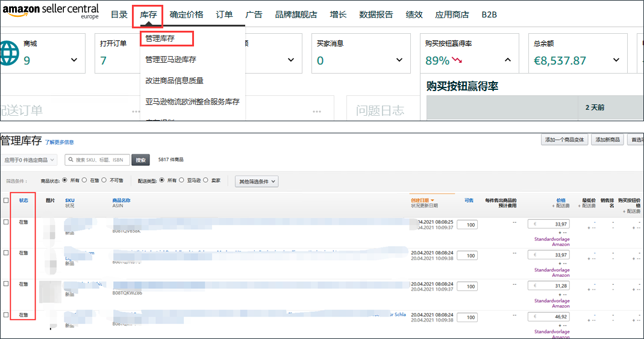Click the sort arrow next to 创建日期
The image size is (644, 339).
433,200
